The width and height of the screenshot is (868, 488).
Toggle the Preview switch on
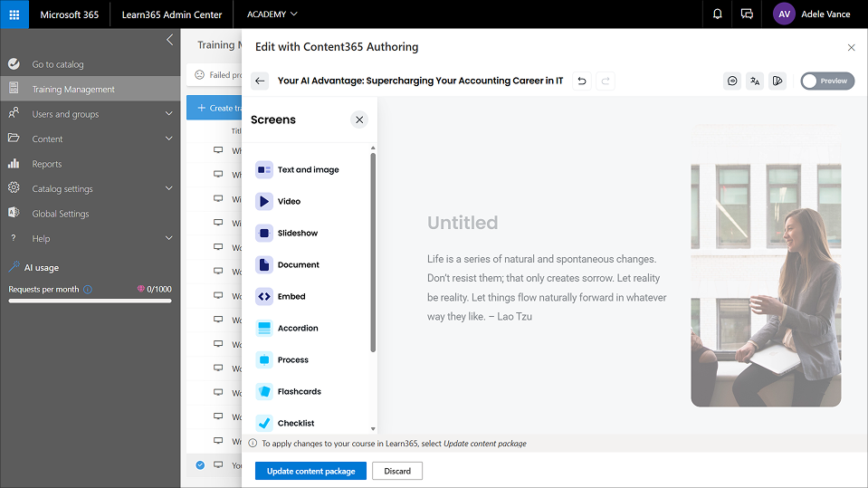(x=826, y=81)
